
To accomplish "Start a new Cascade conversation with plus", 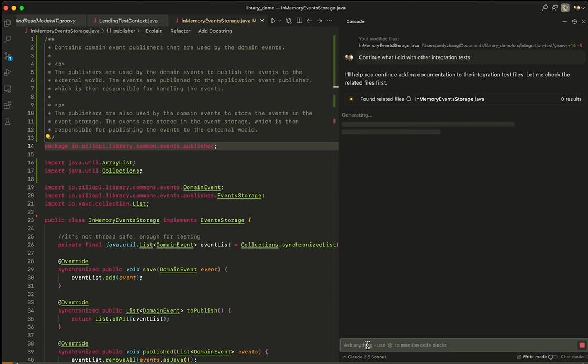I will (565, 21).
